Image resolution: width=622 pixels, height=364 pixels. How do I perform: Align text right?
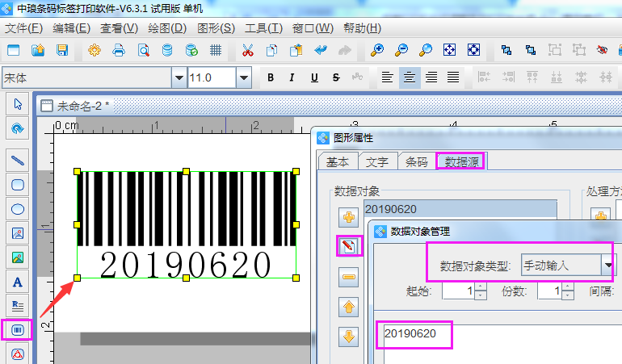431,77
